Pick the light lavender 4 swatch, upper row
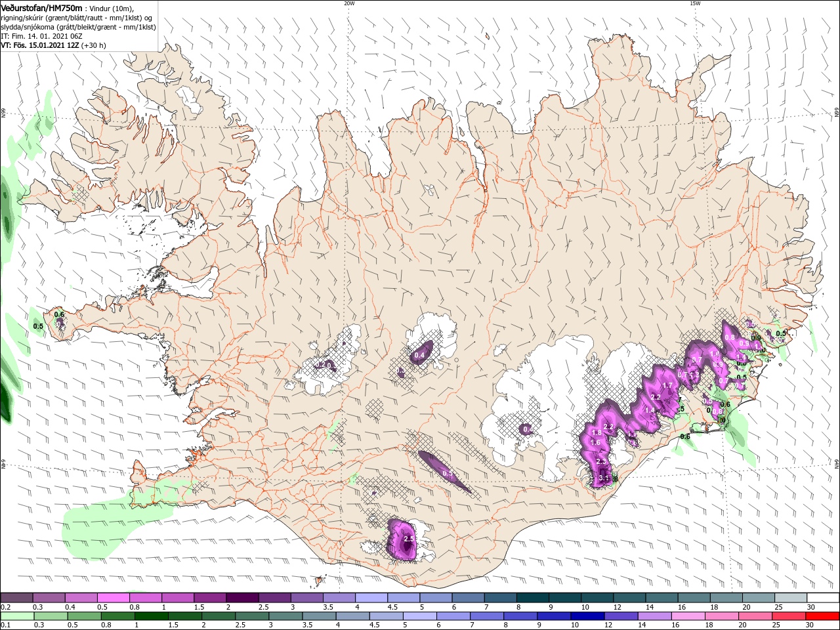Viewport: 840px width, 630px height. [371, 597]
